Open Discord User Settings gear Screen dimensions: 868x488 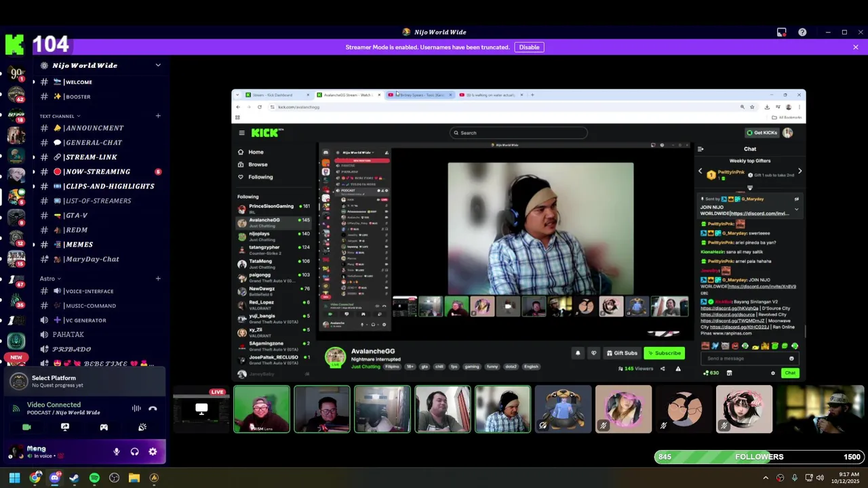(153, 451)
